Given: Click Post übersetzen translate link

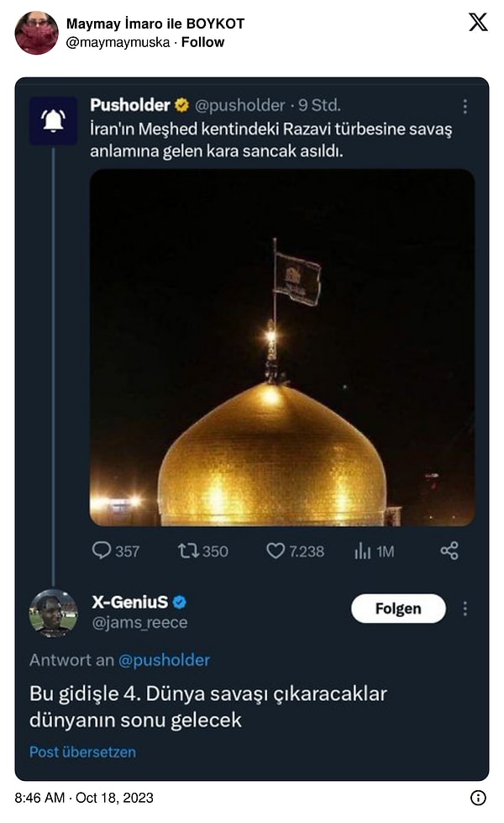Looking at the screenshot, I should point(82,752).
